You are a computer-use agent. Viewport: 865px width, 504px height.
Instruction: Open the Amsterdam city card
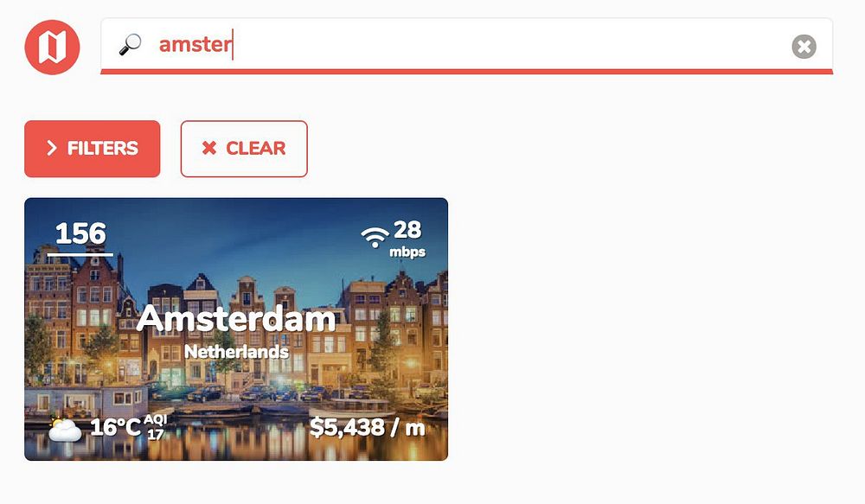point(236,329)
